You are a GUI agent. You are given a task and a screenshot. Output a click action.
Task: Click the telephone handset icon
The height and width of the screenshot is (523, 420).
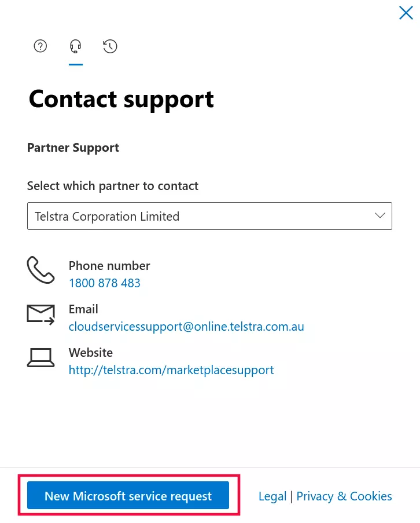(x=40, y=270)
